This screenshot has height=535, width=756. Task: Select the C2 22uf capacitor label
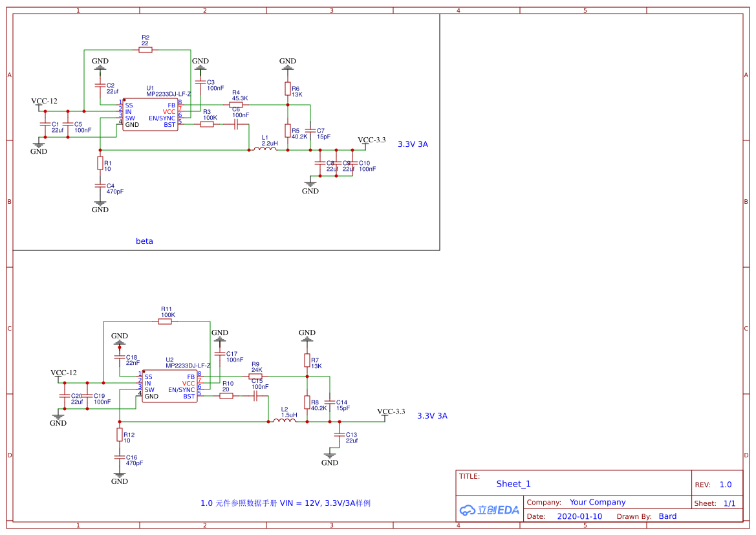tap(113, 88)
